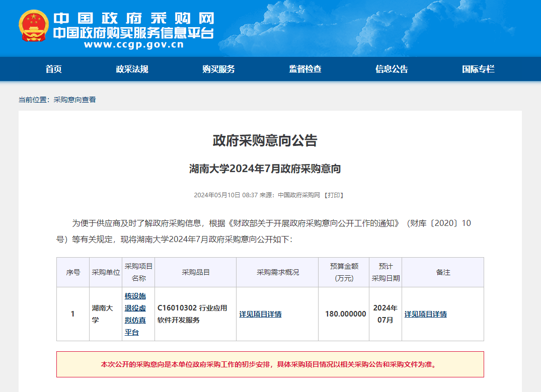Open the 政采法规 navigation item
This screenshot has width=541, height=392.
[132, 69]
